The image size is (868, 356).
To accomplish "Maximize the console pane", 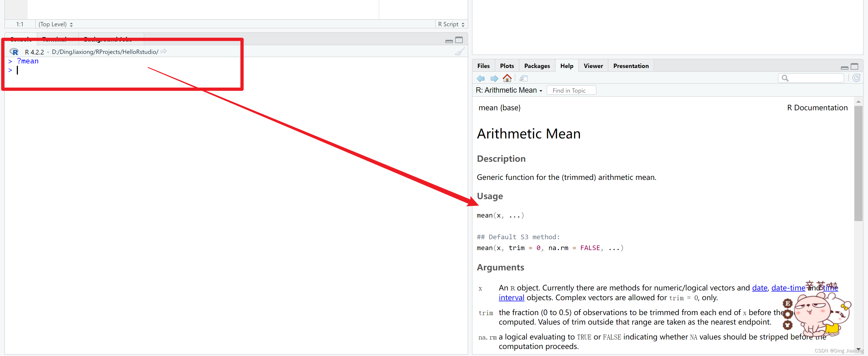I will [459, 40].
